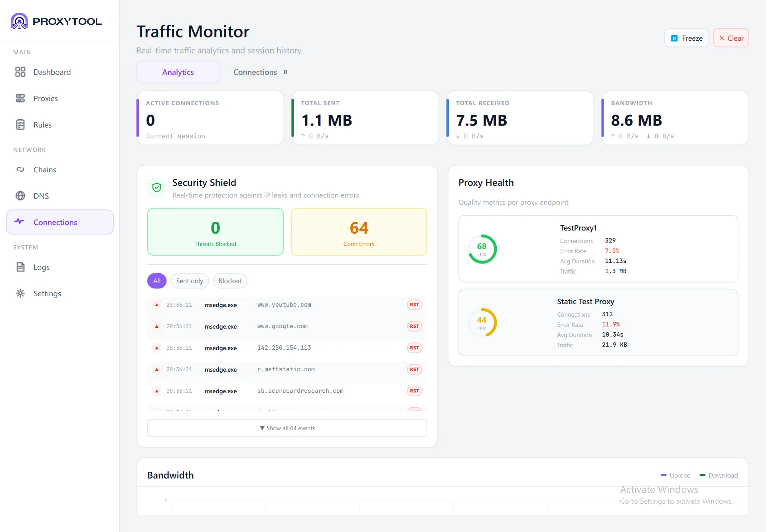
Task: Click the Threats Blocked card
Action: pyautogui.click(x=215, y=232)
